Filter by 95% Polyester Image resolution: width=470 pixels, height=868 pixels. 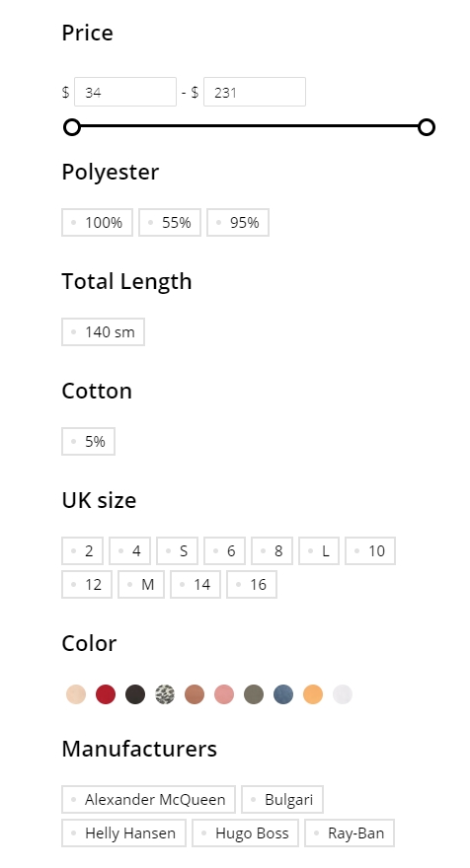(x=238, y=223)
